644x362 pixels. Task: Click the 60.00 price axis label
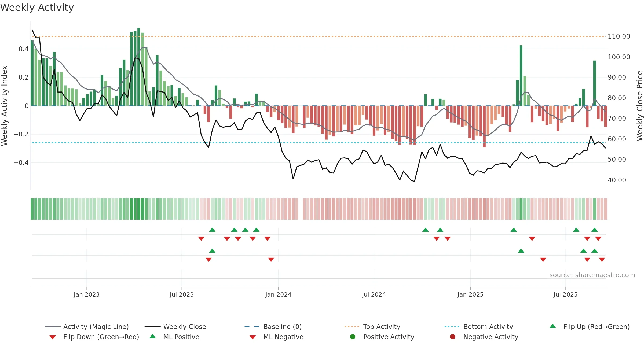tap(617, 139)
